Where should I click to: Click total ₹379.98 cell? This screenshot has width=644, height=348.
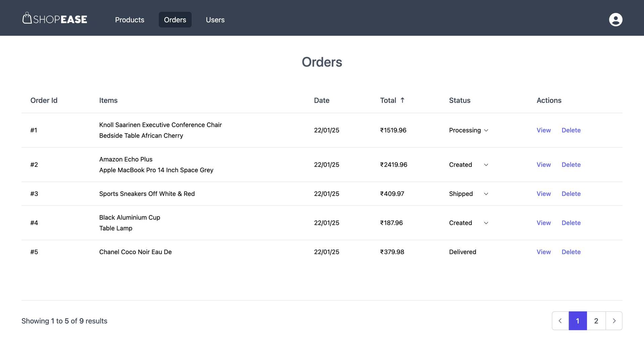[x=392, y=252]
